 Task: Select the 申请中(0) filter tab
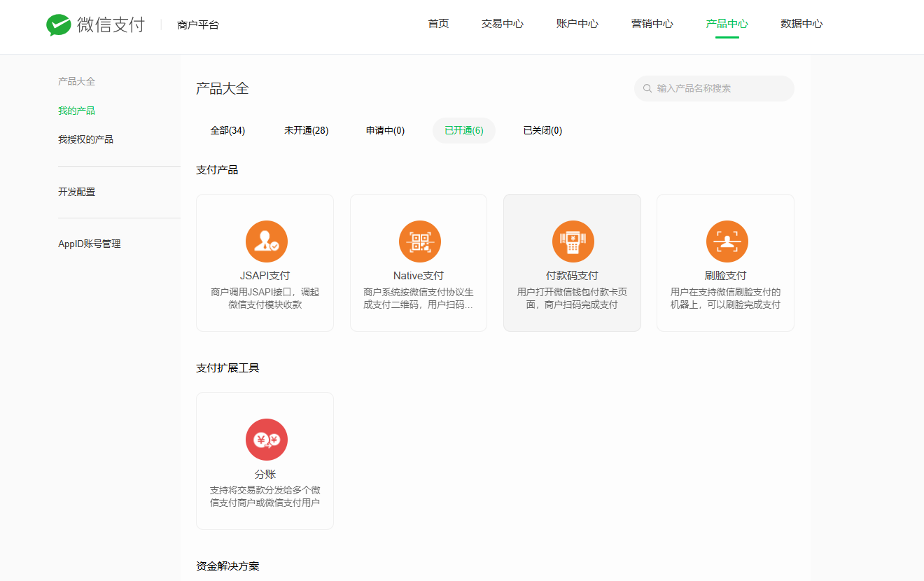385,130
